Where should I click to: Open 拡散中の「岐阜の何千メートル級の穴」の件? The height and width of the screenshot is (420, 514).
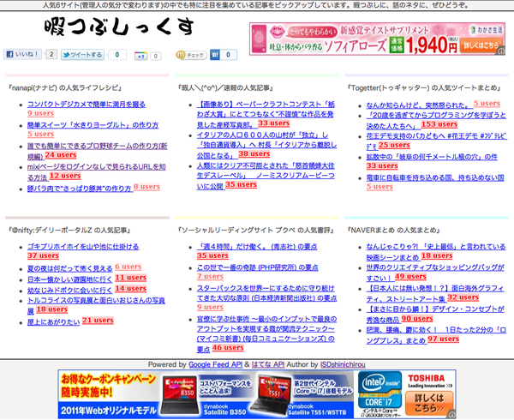tap(432, 157)
